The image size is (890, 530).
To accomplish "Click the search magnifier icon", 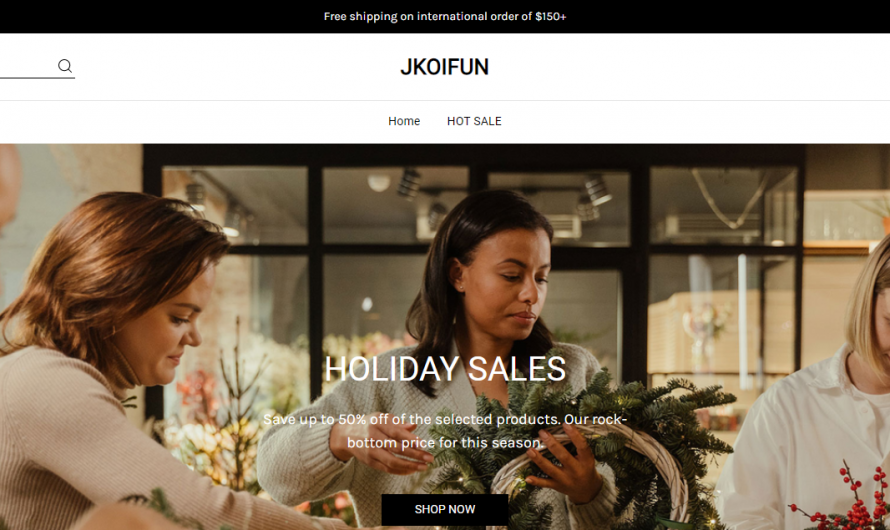I will click(x=65, y=66).
